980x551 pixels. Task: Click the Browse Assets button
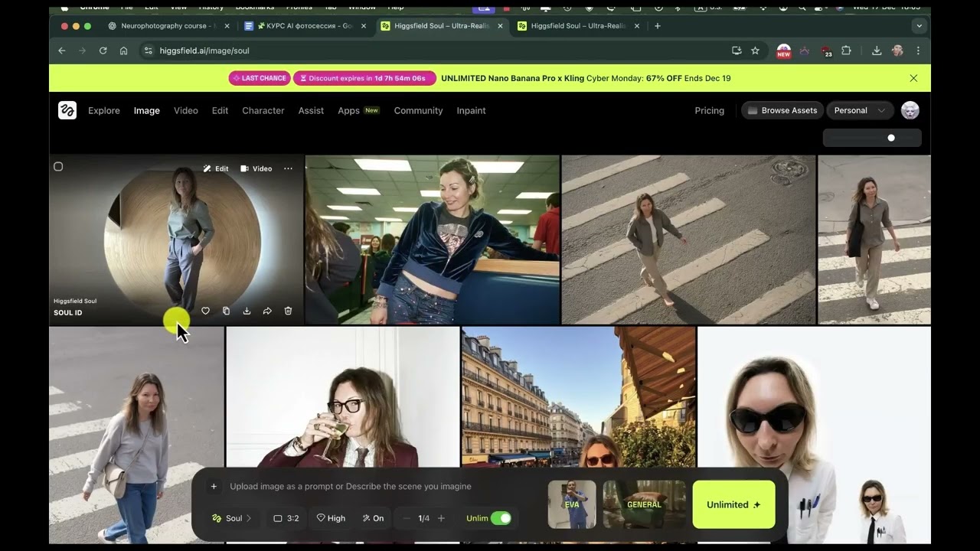pos(782,110)
